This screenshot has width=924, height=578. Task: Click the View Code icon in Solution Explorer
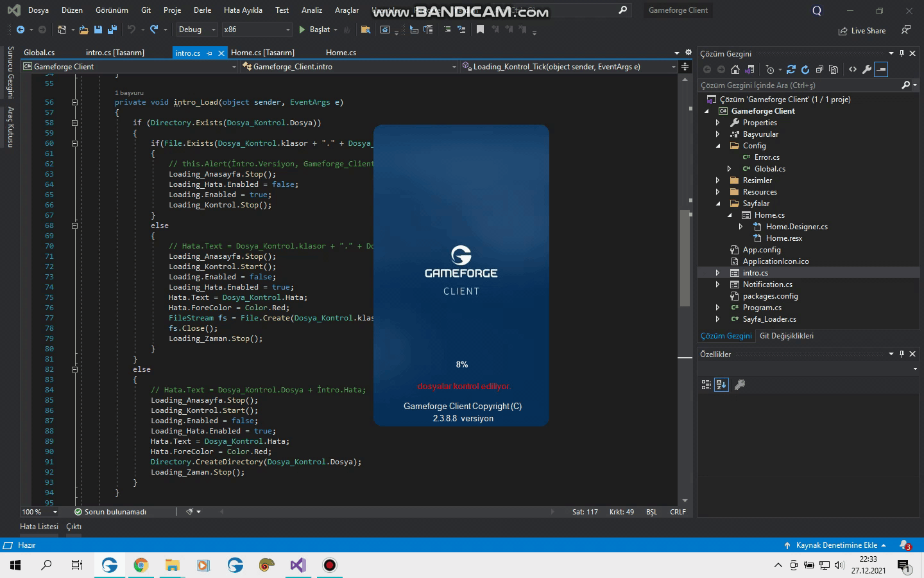point(853,69)
